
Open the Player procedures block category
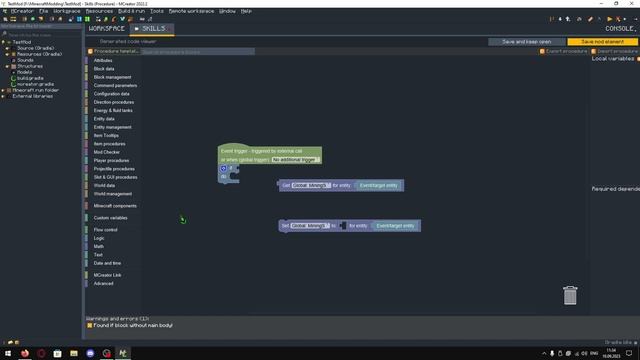click(x=111, y=160)
